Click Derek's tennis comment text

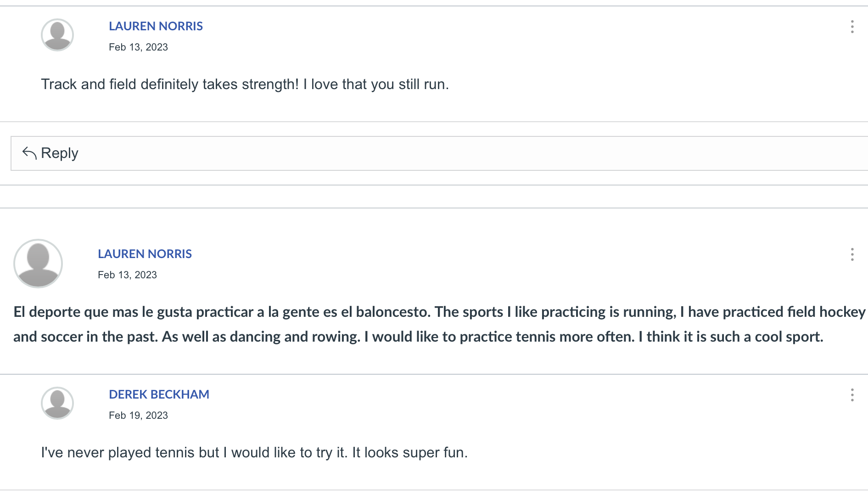tap(254, 453)
